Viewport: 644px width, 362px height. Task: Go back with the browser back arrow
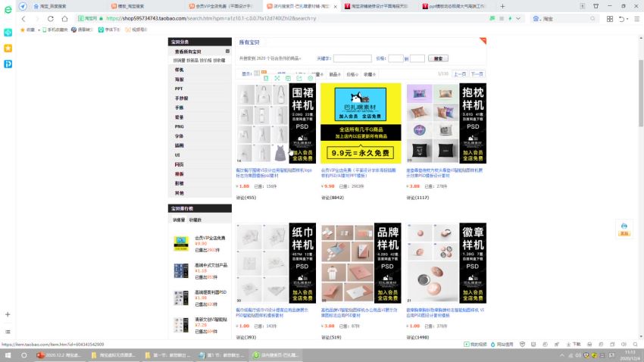click(23, 18)
